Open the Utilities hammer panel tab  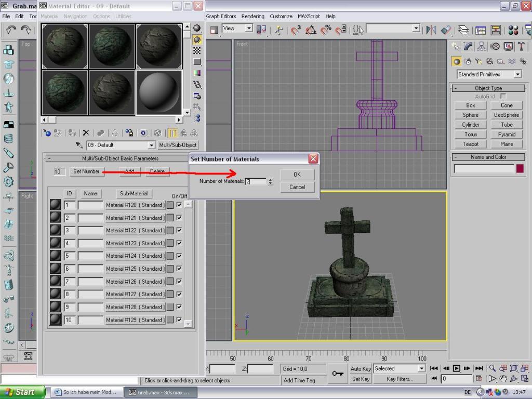click(x=522, y=46)
